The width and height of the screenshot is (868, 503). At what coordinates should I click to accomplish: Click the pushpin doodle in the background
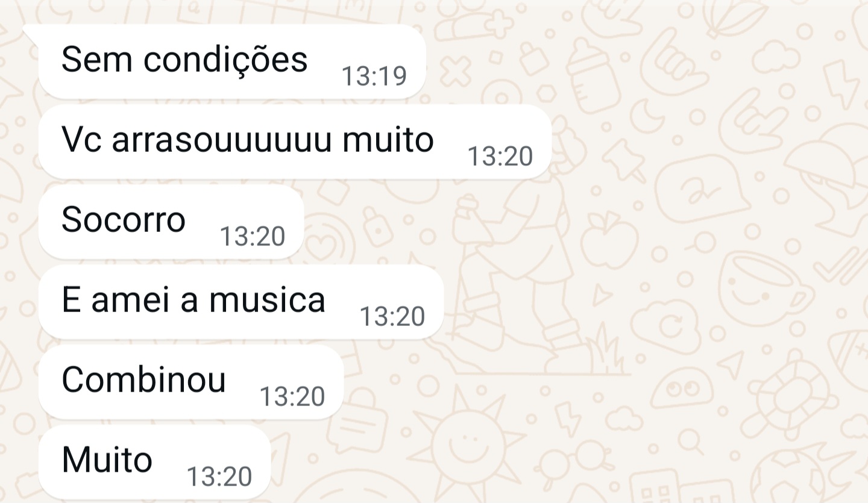pos(623,161)
